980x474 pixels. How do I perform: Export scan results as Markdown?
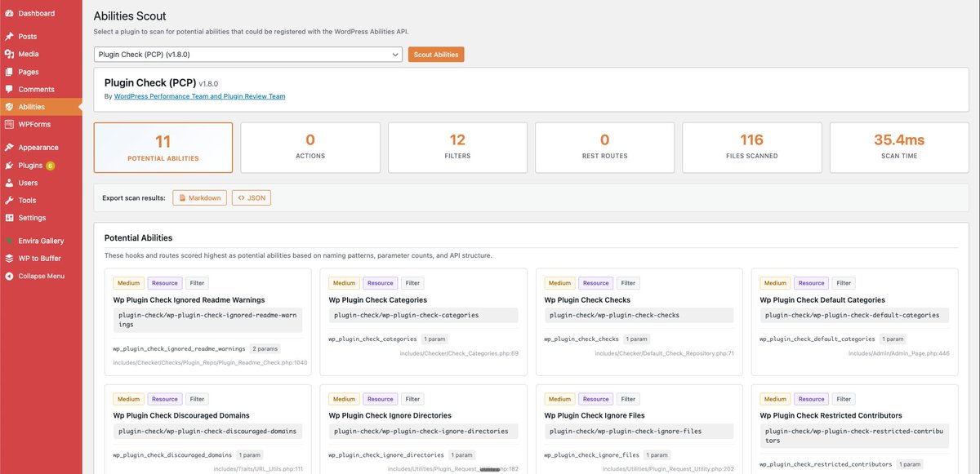click(200, 197)
